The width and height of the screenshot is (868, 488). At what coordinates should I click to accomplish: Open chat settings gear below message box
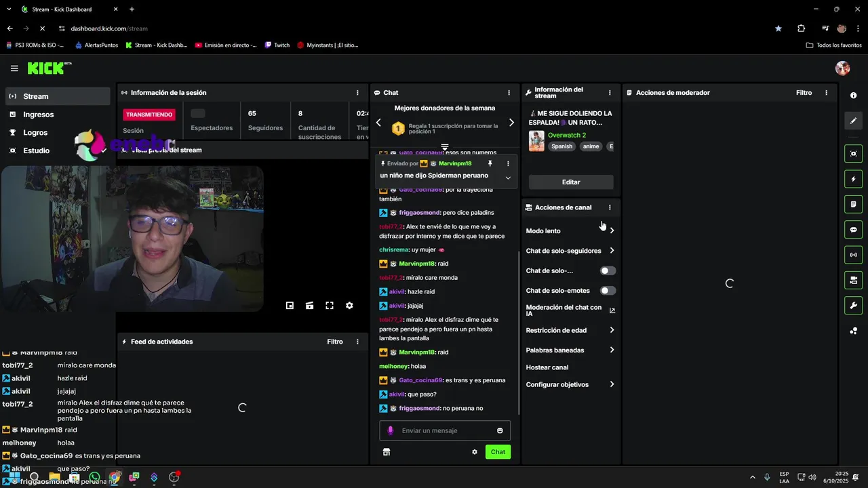pos(475,452)
